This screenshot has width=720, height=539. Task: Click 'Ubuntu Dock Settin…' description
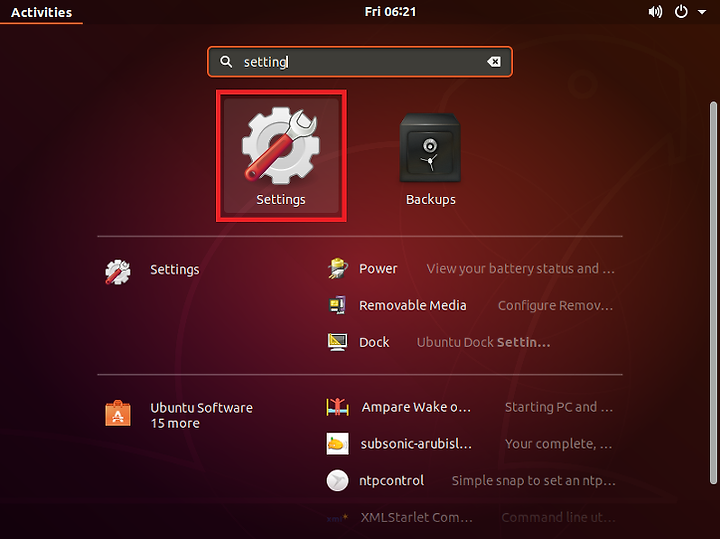tap(483, 342)
